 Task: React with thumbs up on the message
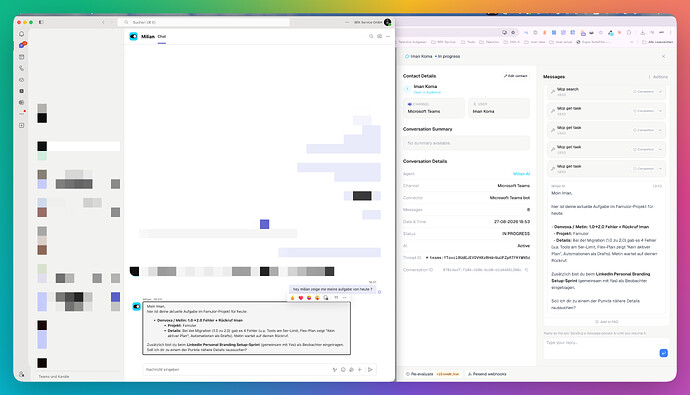[293, 298]
